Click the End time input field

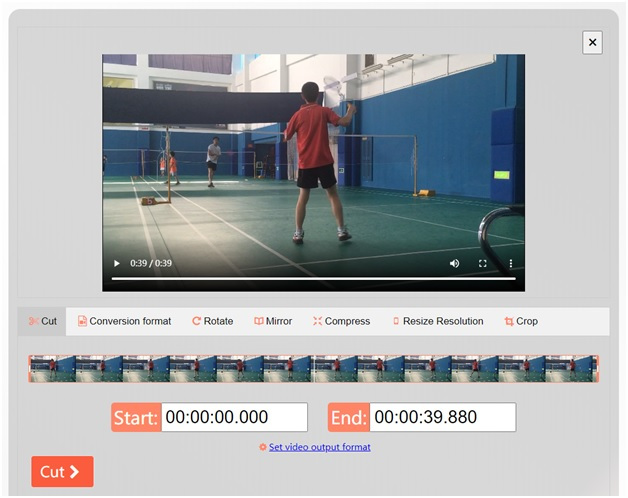coord(443,417)
